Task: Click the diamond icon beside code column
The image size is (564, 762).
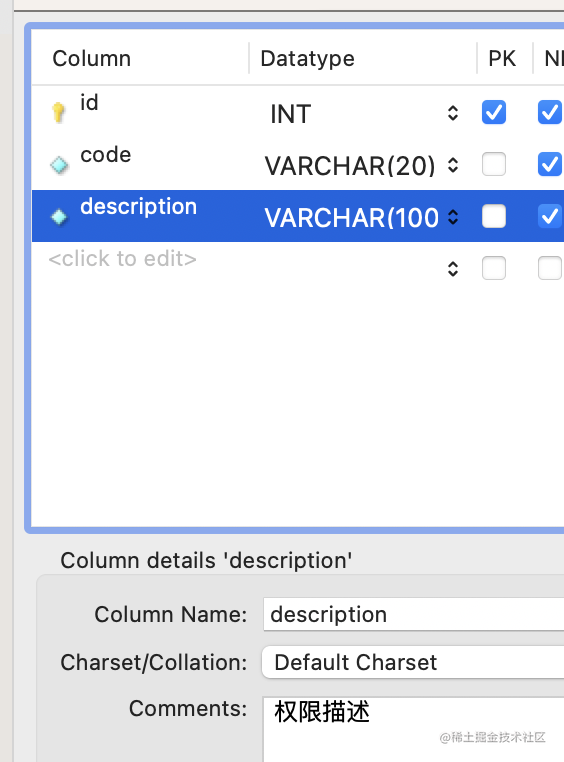Action: click(x=59, y=165)
